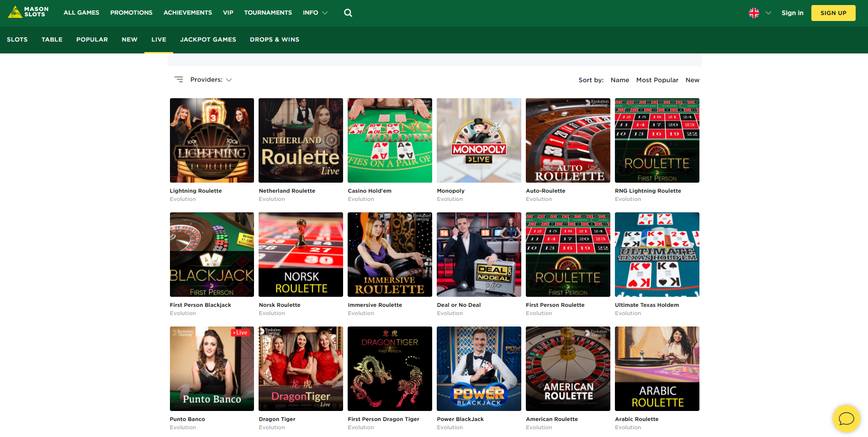The height and width of the screenshot is (437, 868).
Task: Open the Netherland Roulette thumbnail
Action: pyautogui.click(x=301, y=140)
